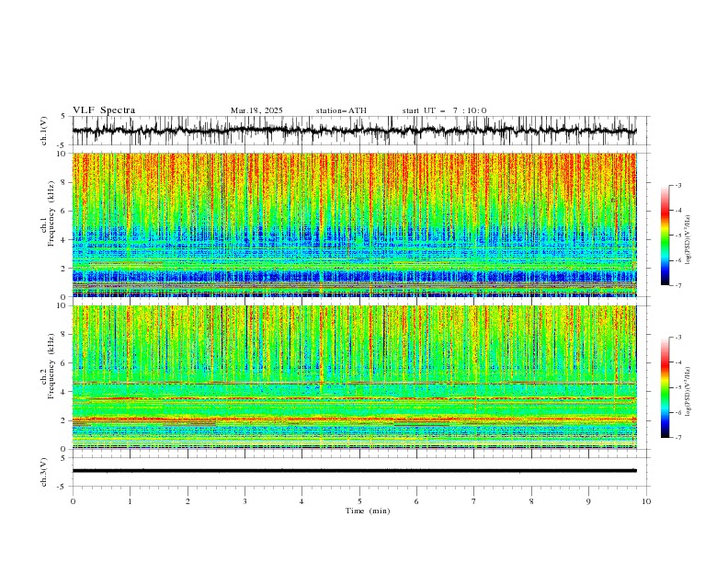Screen dimensions: 728x563
Task: Click the "-3" tick on upper colorbar
Action: click(677, 185)
